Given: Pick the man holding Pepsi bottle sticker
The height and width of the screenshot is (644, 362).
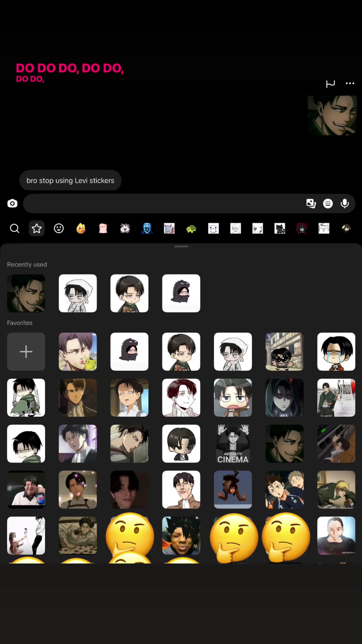Looking at the screenshot, I should coord(26,490).
